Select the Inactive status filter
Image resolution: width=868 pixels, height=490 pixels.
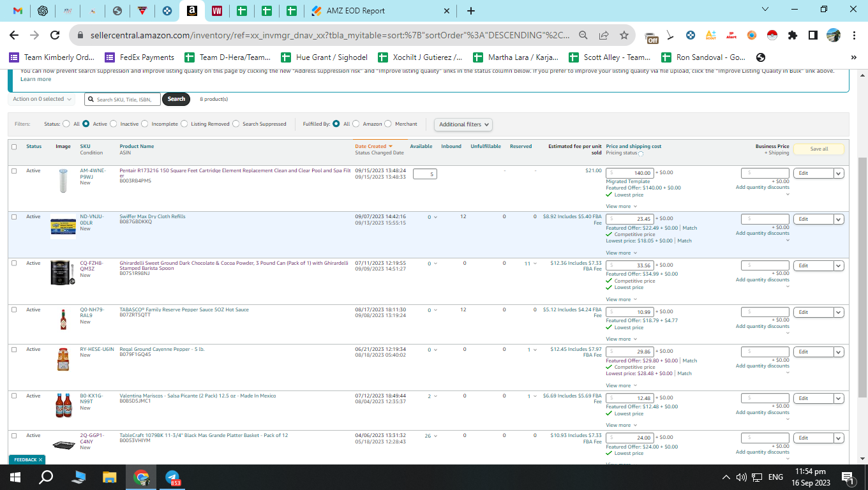(x=114, y=124)
